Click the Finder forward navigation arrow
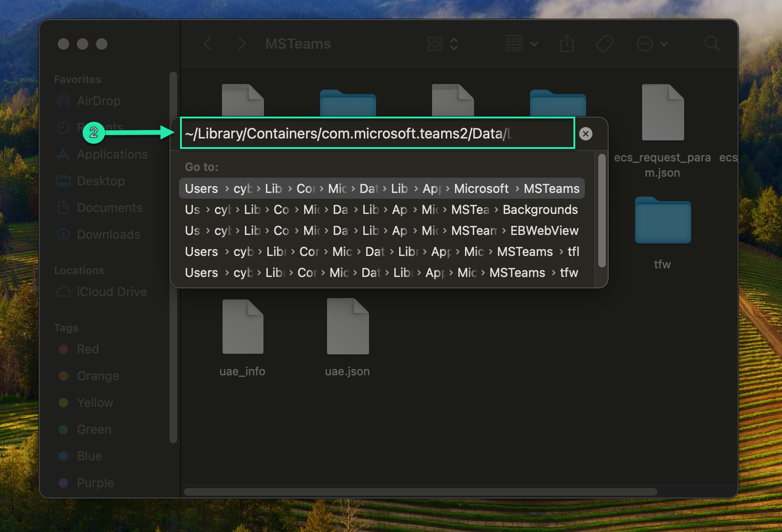 coord(242,44)
